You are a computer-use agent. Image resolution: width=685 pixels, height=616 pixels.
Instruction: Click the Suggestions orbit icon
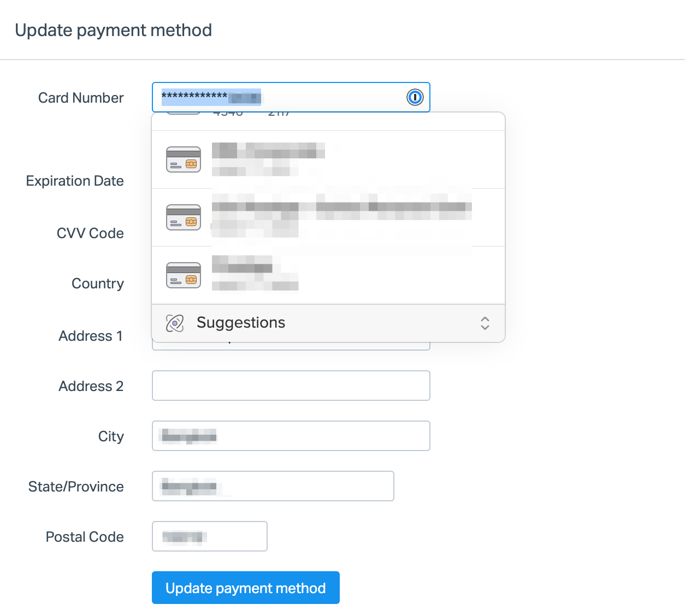(175, 323)
